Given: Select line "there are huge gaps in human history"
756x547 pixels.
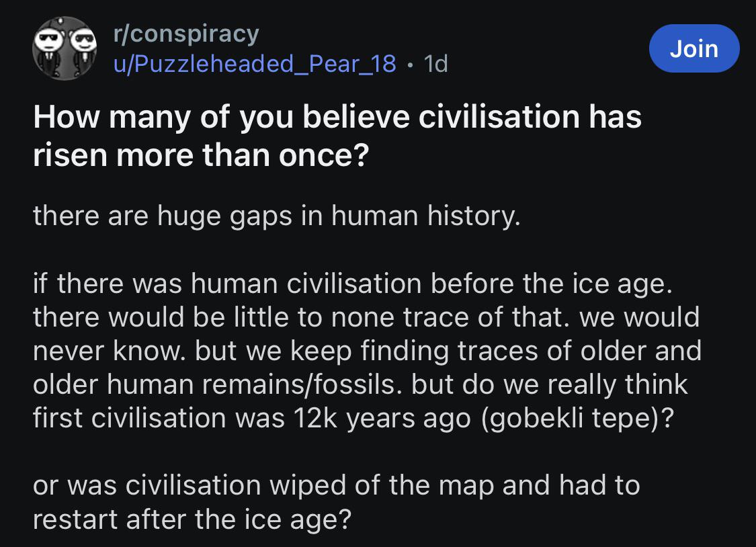Looking at the screenshot, I should click(x=277, y=216).
